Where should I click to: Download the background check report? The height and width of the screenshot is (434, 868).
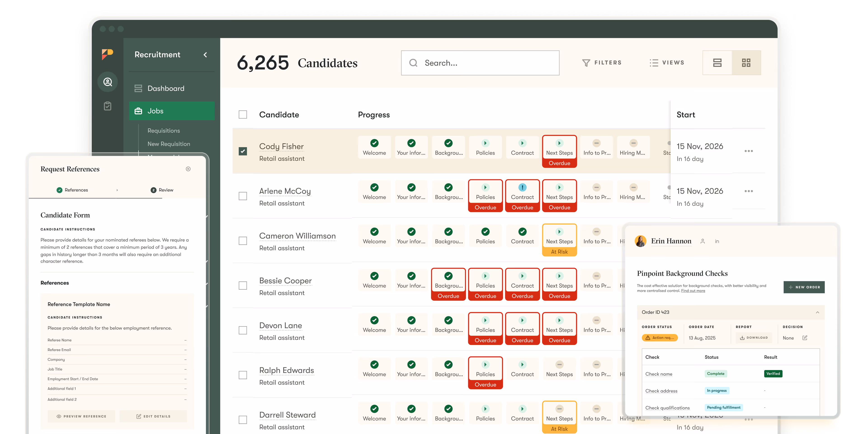coord(754,338)
